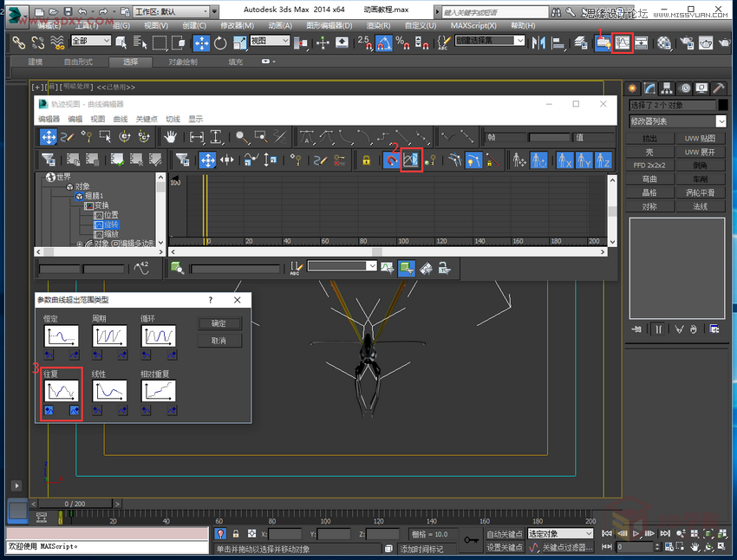Toggle the 自动关键点 auto key button

(x=505, y=534)
